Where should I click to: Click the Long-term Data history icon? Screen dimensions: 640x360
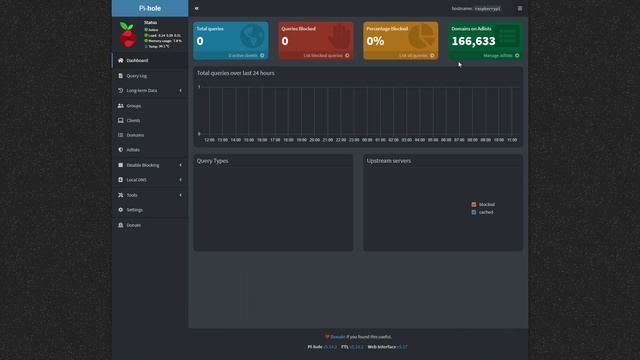point(120,90)
